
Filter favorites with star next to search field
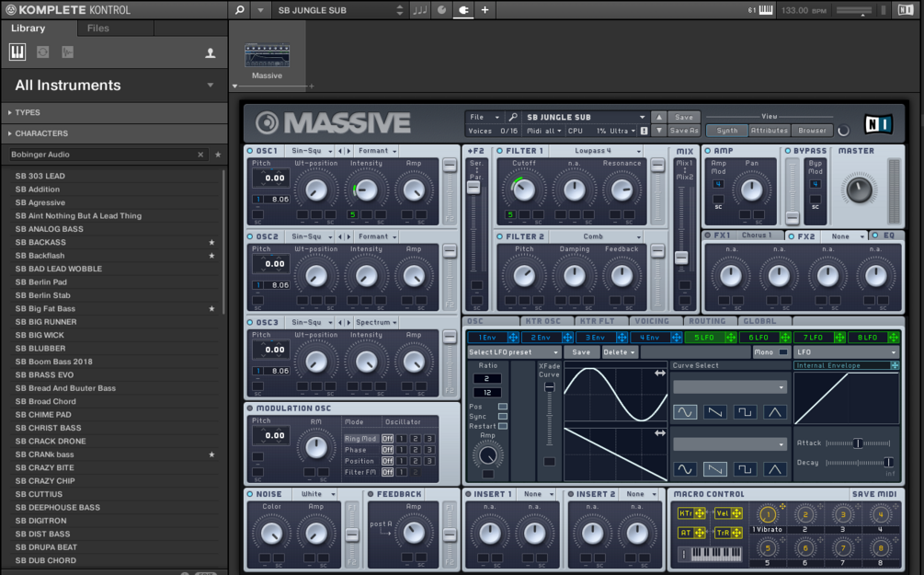point(218,155)
